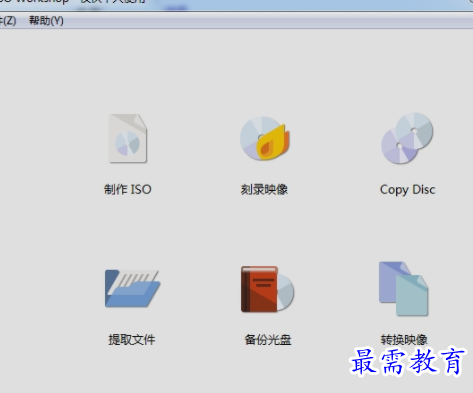
Task: Start the 备份光盘 red book icon
Action: coord(268,289)
